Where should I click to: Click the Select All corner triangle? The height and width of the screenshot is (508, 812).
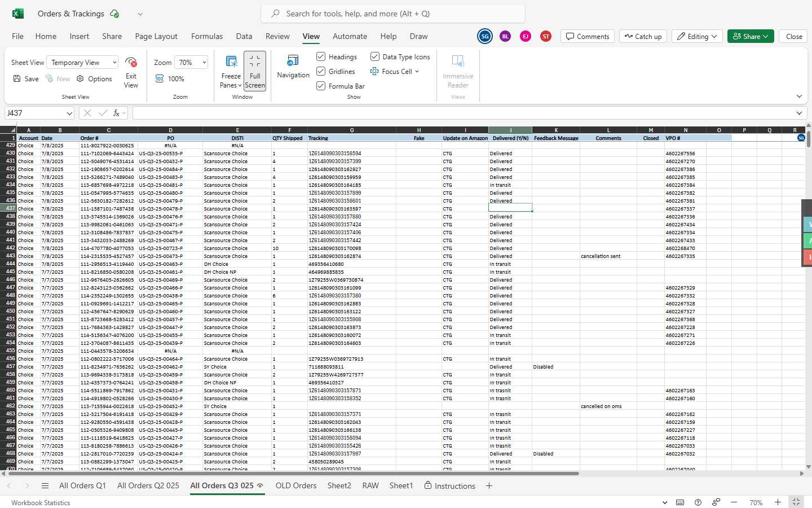(8, 130)
